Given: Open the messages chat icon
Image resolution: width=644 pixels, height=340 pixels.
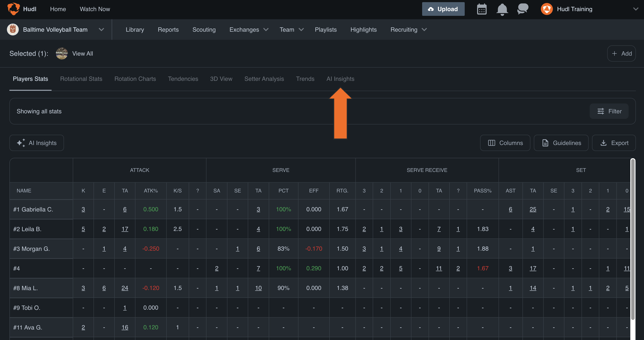Looking at the screenshot, I should point(522,9).
